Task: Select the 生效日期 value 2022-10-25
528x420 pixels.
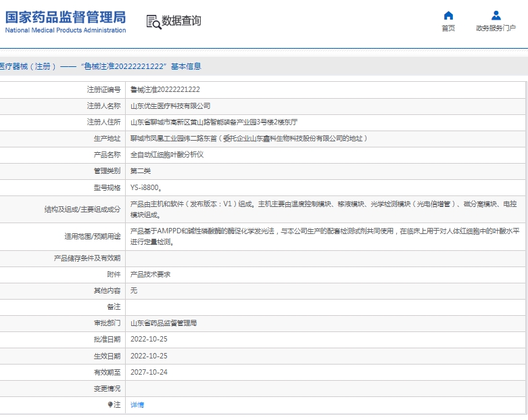Action: tap(149, 356)
